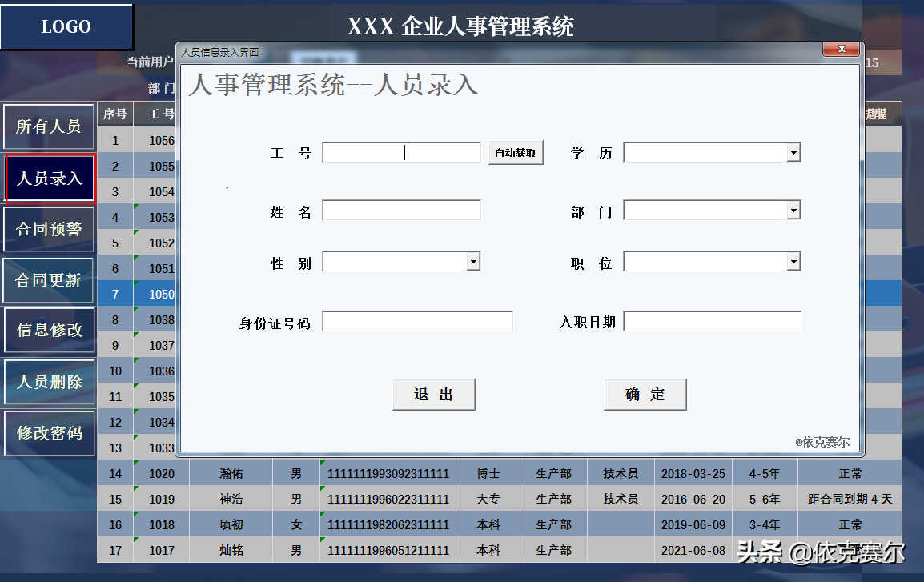Click date cell 2018-03-25
This screenshot has height=582, width=924.
point(693,474)
